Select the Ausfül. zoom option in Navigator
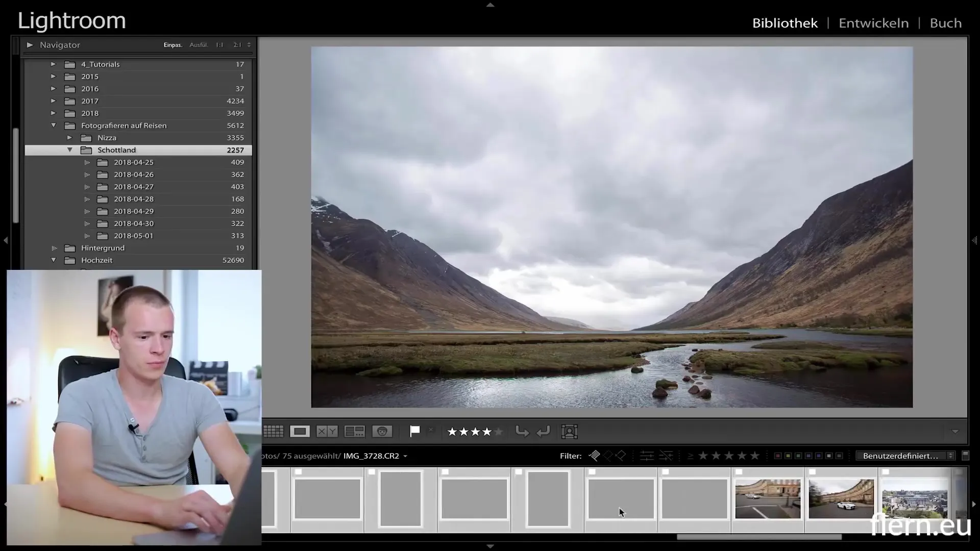The image size is (980, 551). (199, 45)
